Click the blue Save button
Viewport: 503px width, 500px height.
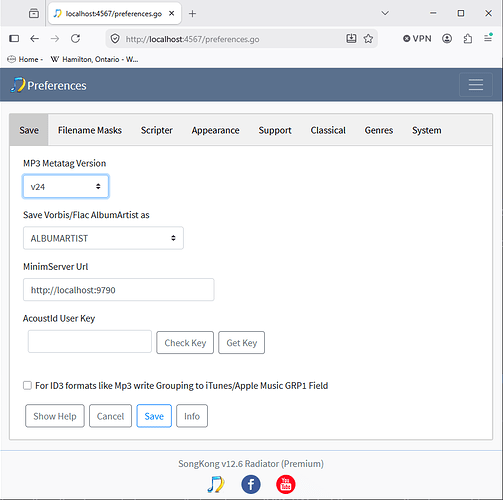click(x=154, y=416)
